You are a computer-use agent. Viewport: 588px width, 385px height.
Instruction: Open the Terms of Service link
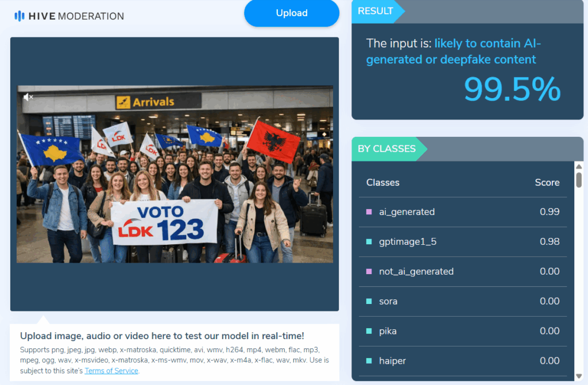(111, 371)
